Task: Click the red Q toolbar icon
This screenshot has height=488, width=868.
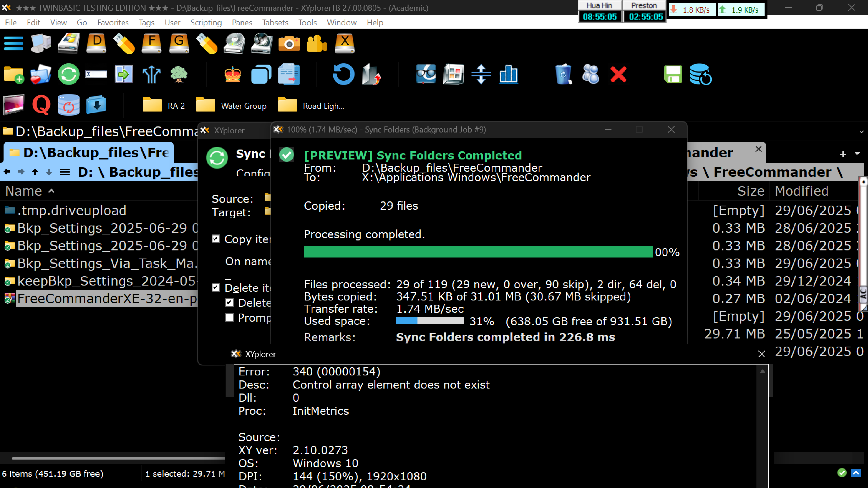Action: (41, 105)
